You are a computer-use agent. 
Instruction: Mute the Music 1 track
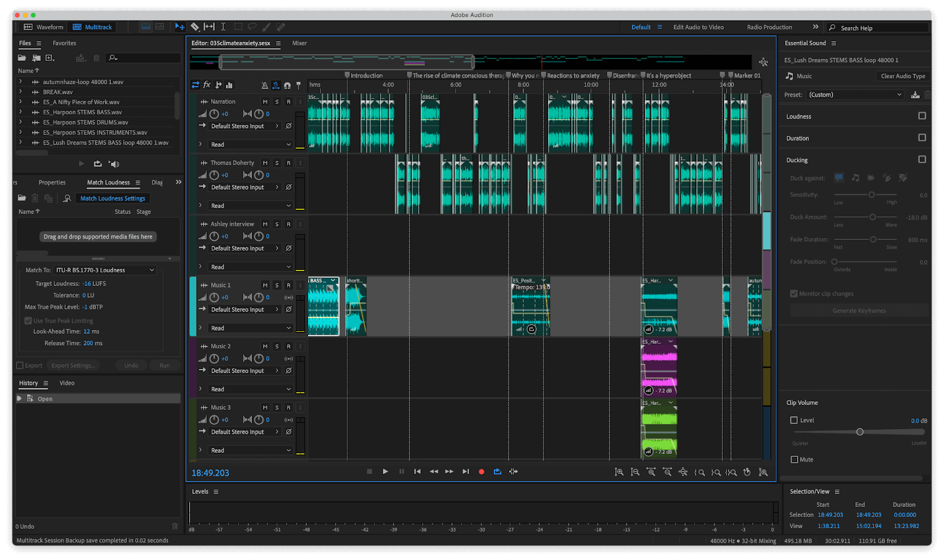[265, 285]
